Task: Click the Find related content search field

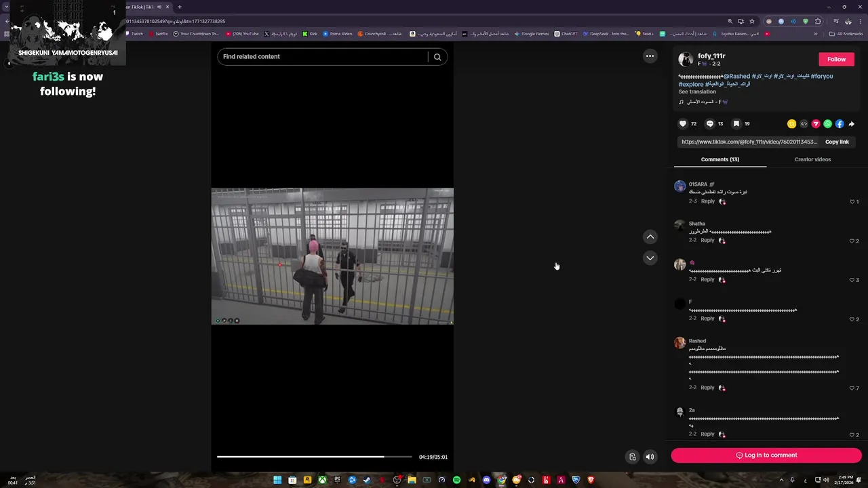Action: pyautogui.click(x=322, y=57)
